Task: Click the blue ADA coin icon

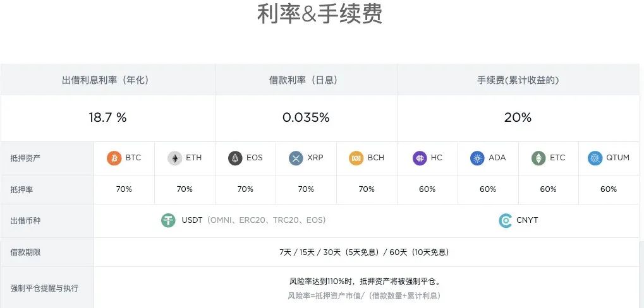Action: (477, 158)
